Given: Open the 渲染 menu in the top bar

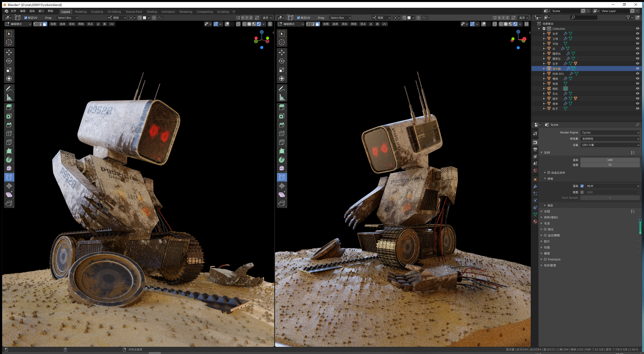Looking at the screenshot, I should coord(32,11).
